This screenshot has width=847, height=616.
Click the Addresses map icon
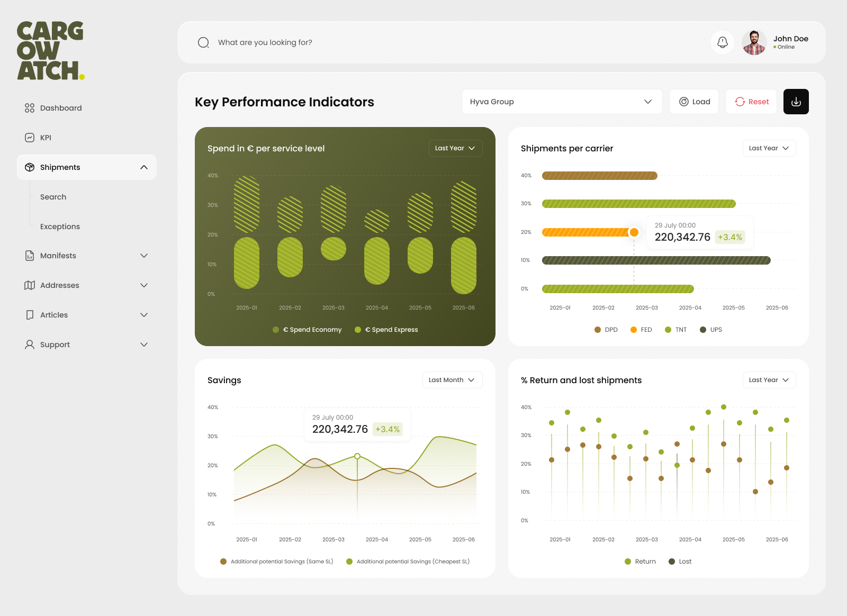pos(30,285)
